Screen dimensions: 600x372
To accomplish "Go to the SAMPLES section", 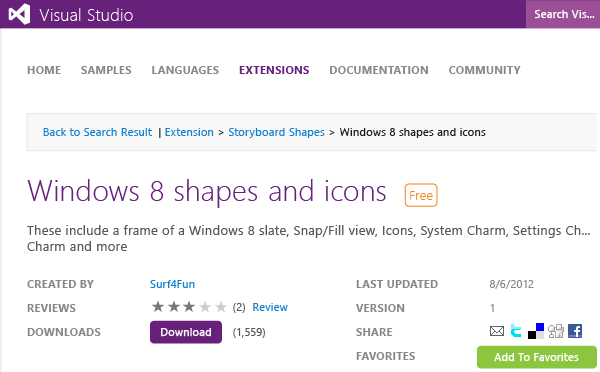I will [x=106, y=70].
